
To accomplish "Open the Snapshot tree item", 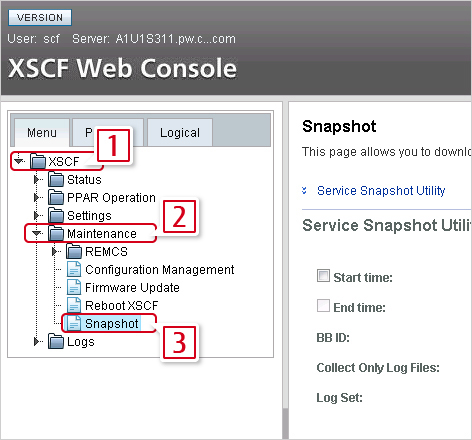I will pyautogui.click(x=112, y=324).
